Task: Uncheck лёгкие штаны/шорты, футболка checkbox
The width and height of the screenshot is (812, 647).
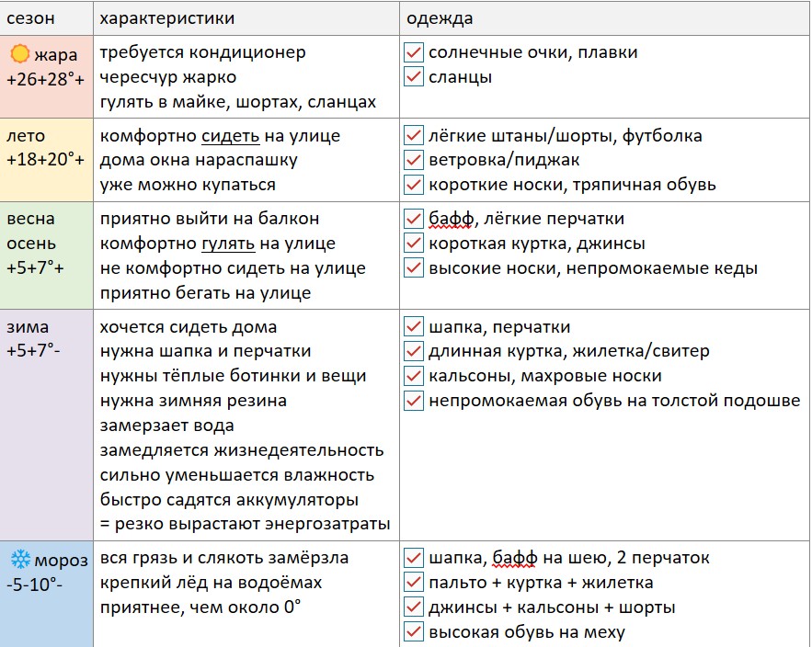Action: 414,136
